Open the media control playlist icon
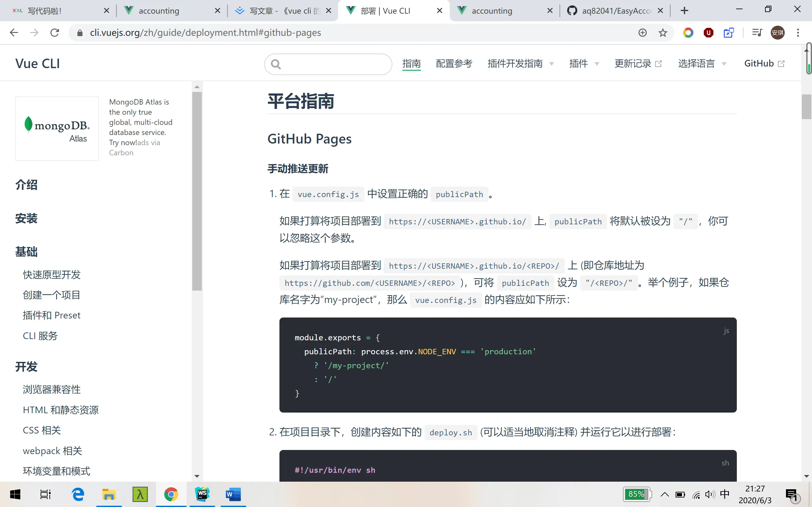Screen dimensions: 812x507 (756, 33)
